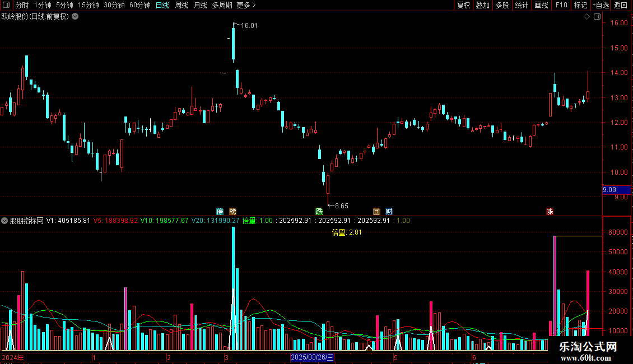The width and height of the screenshot is (633, 364).
Task: Click the month 6 label on time axis
Action: pos(474,357)
